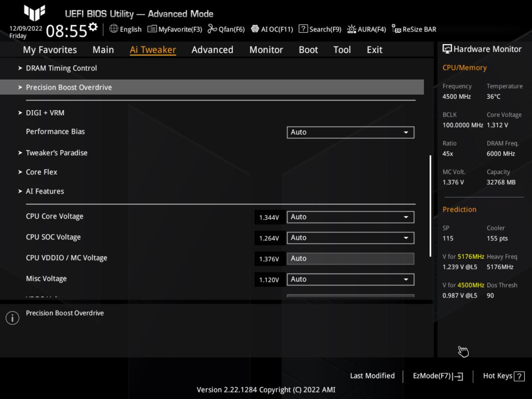
Task: Expand AI Features submenu
Action: tap(41, 192)
